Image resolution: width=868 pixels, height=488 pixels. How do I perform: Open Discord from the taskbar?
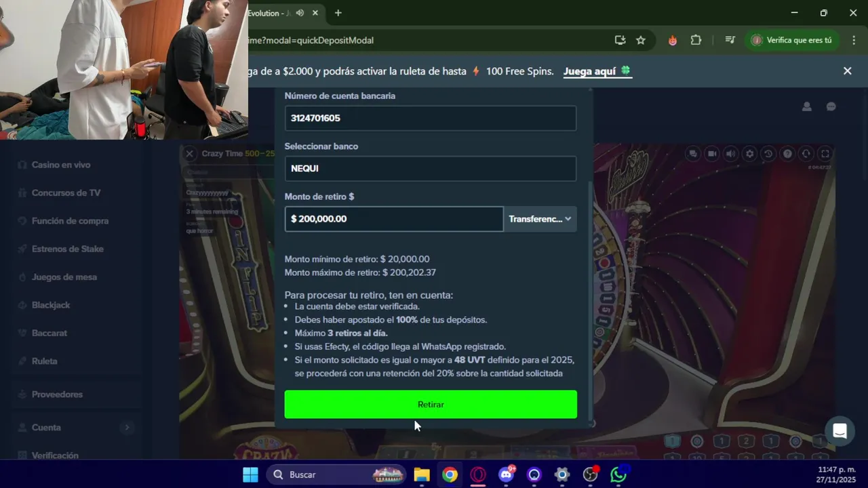(x=506, y=474)
